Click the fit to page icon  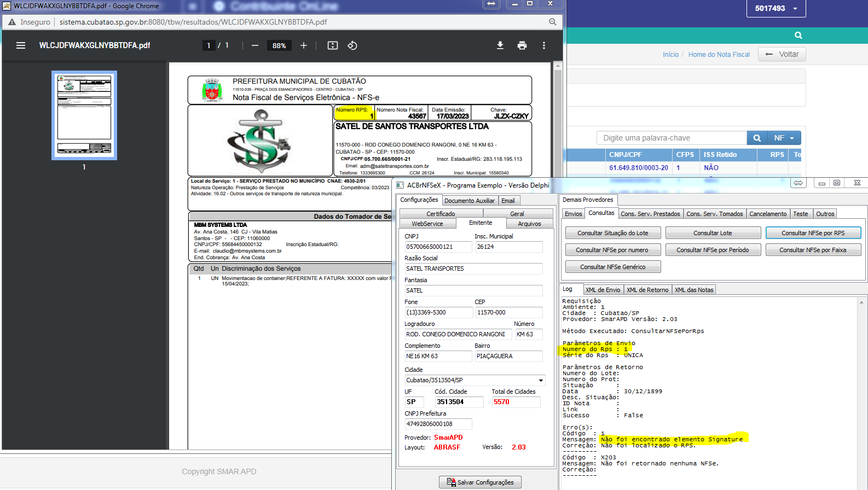(x=333, y=45)
